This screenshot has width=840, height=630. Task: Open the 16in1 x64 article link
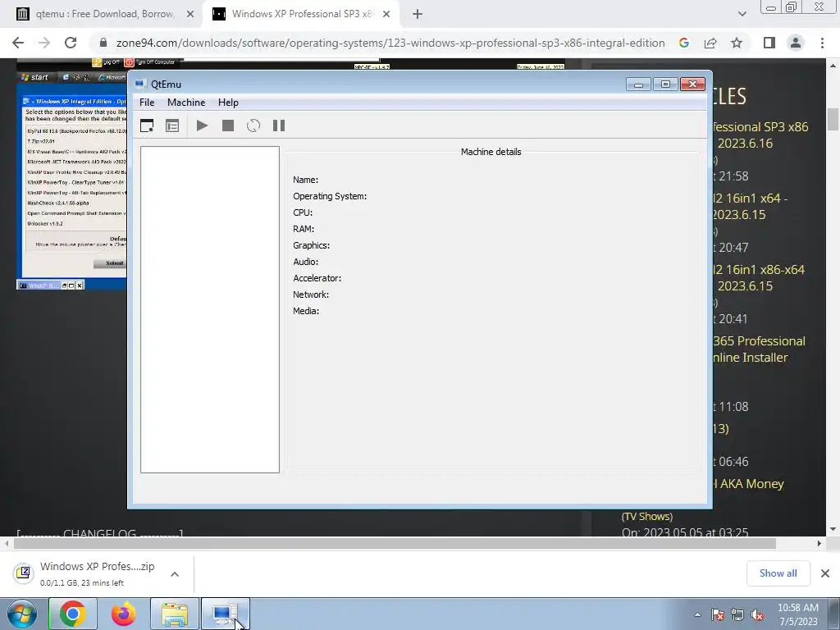click(751, 206)
